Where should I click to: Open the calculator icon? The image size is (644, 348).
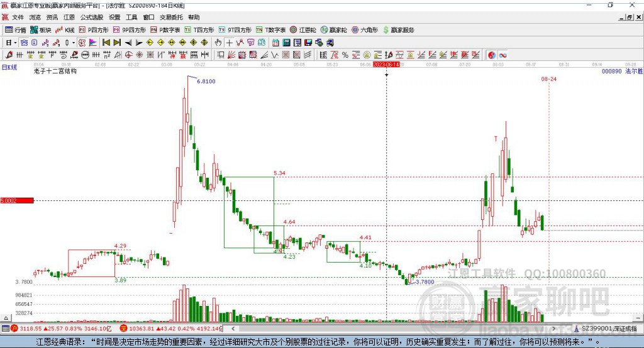tap(286, 43)
